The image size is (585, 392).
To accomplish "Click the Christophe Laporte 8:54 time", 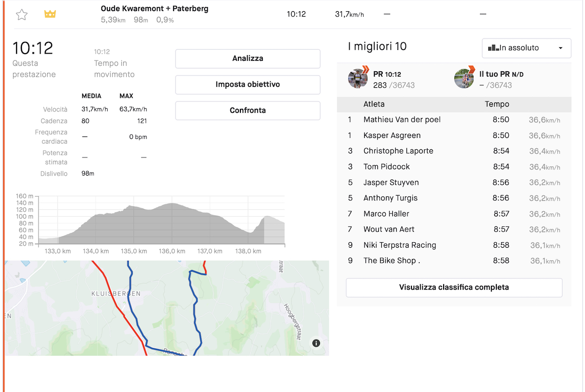I will pos(501,151).
